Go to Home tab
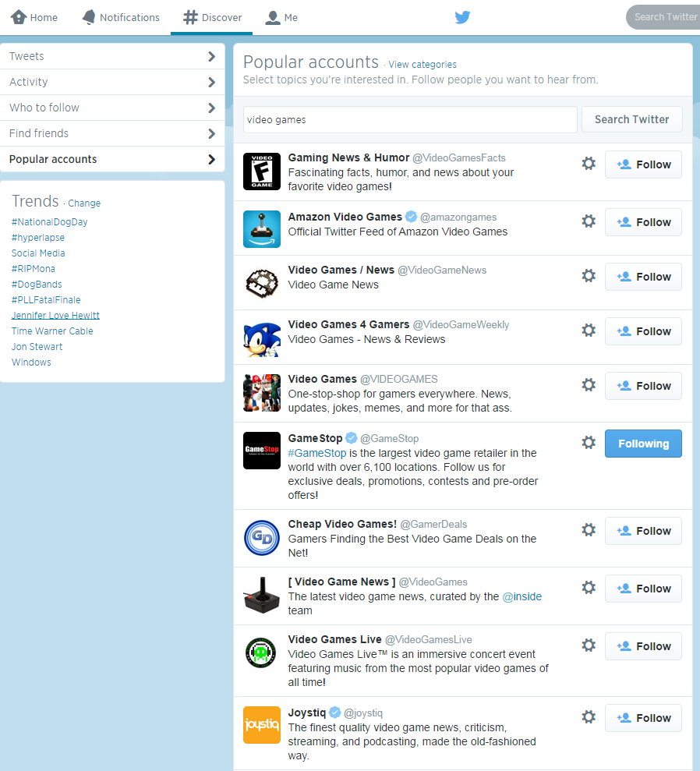700x771 pixels. [34, 17]
